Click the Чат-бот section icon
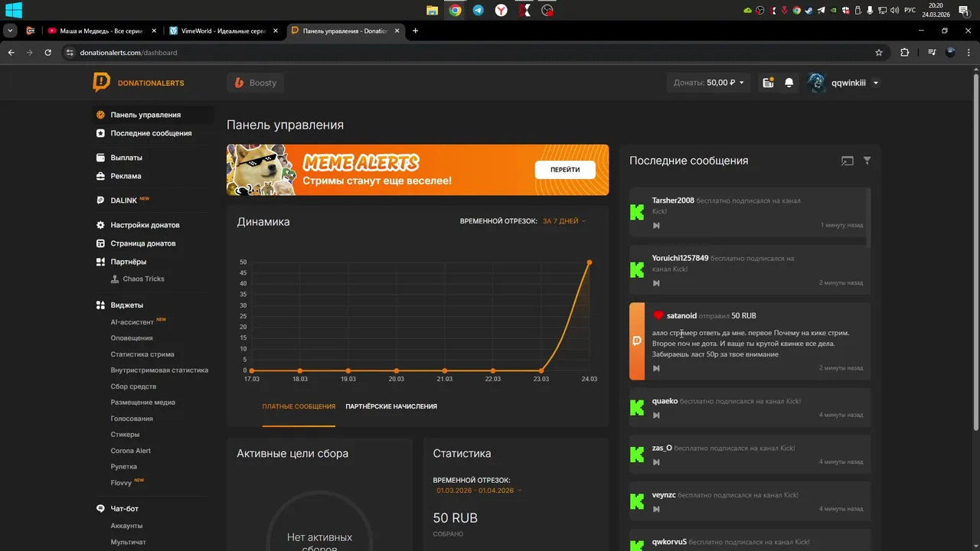The height and width of the screenshot is (551, 980). [100, 508]
